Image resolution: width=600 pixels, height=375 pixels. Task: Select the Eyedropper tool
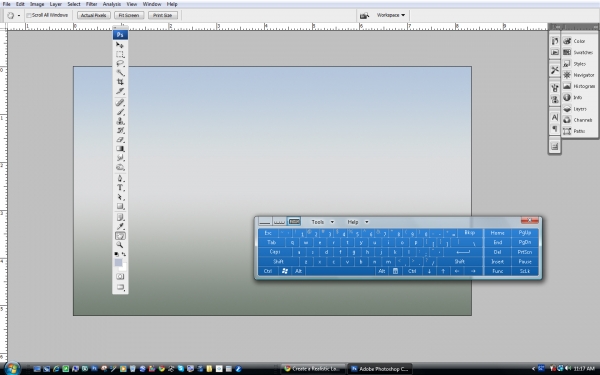pos(120,227)
